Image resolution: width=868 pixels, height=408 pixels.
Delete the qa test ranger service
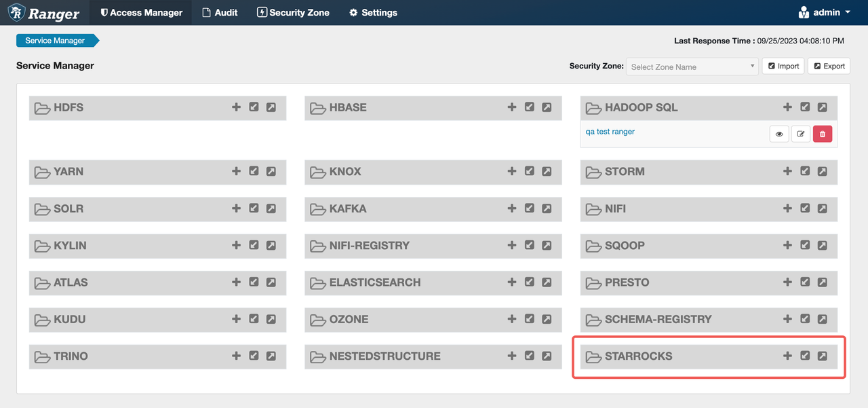[822, 134]
